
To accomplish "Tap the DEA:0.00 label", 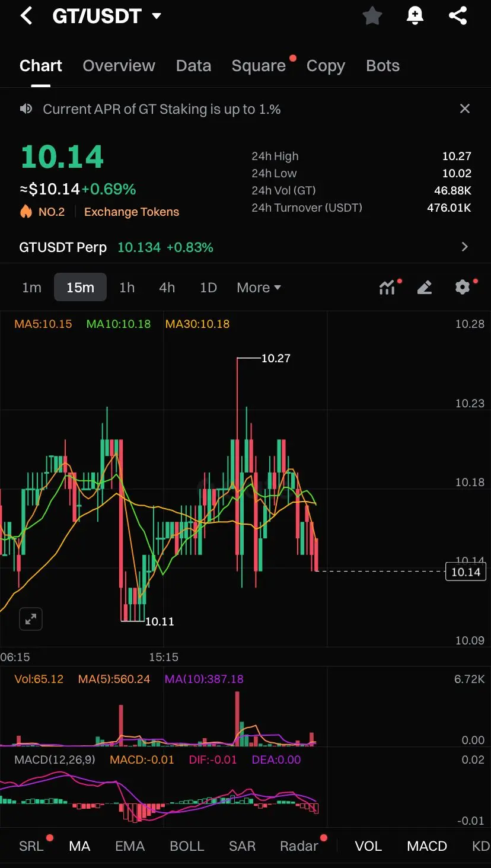I will [x=276, y=759].
